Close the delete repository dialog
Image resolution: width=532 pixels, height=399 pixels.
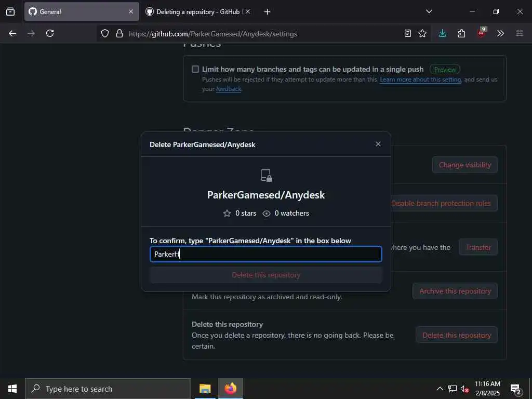click(378, 144)
